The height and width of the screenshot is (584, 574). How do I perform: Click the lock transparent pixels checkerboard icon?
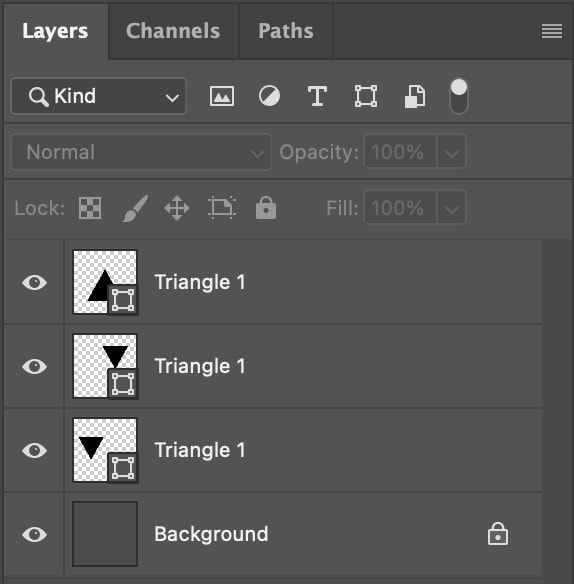[x=90, y=208]
